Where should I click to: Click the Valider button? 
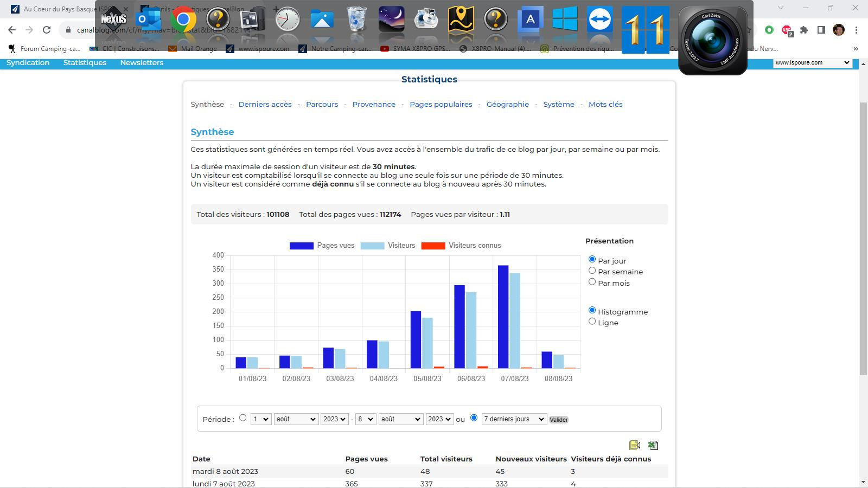[x=558, y=420]
